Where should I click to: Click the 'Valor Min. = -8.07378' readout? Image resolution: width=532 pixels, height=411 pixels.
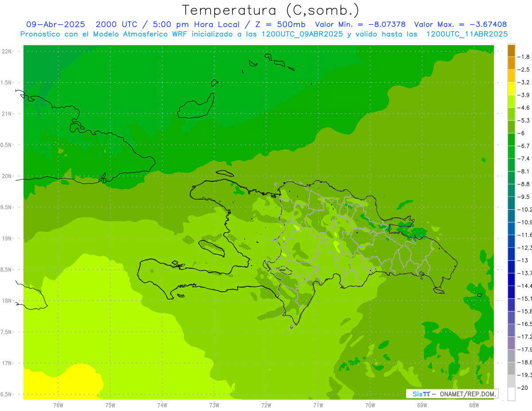360,24
